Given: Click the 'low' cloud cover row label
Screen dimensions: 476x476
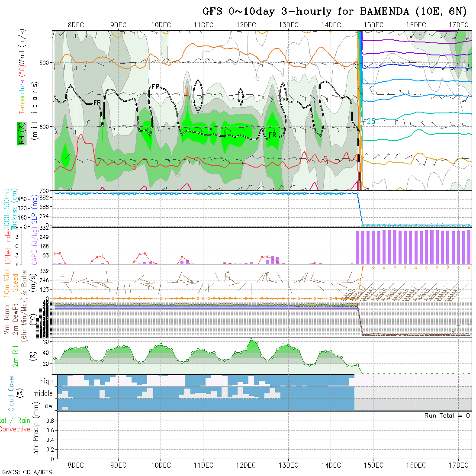Looking at the screenshot, I should pyautogui.click(x=48, y=406).
